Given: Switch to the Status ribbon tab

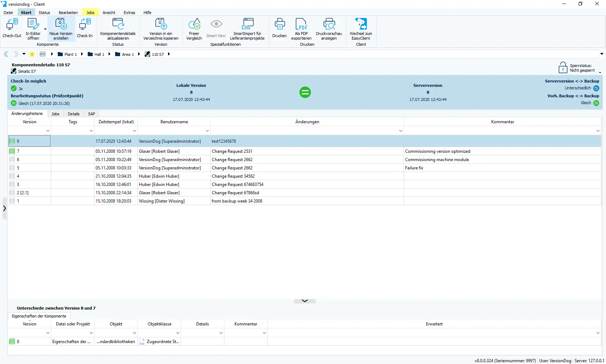Looking at the screenshot, I should pyautogui.click(x=44, y=13).
